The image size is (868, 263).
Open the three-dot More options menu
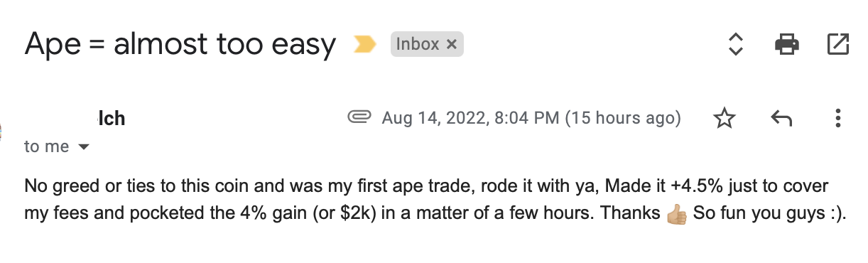(x=838, y=118)
